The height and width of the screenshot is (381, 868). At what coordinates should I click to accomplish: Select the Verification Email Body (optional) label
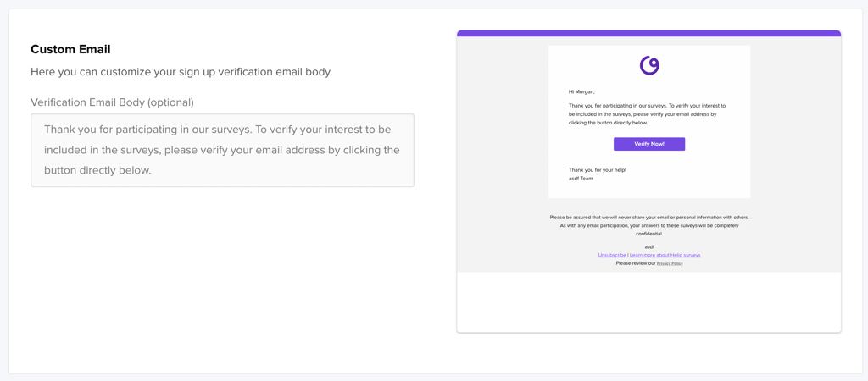[112, 102]
